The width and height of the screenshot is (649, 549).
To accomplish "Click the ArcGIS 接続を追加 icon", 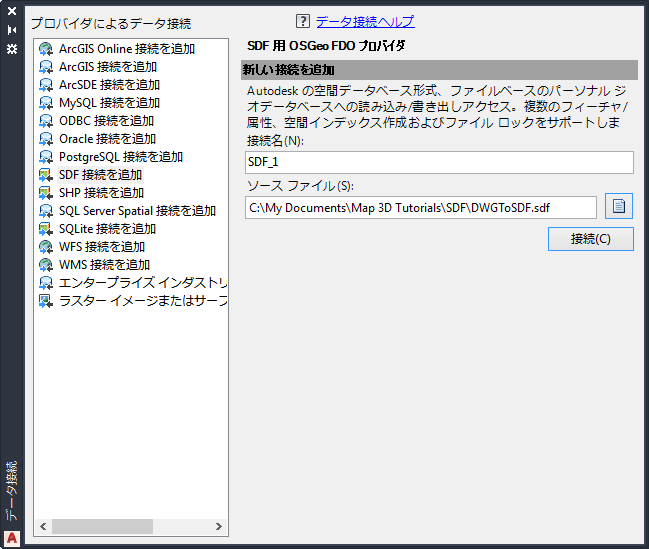I will click(46, 67).
